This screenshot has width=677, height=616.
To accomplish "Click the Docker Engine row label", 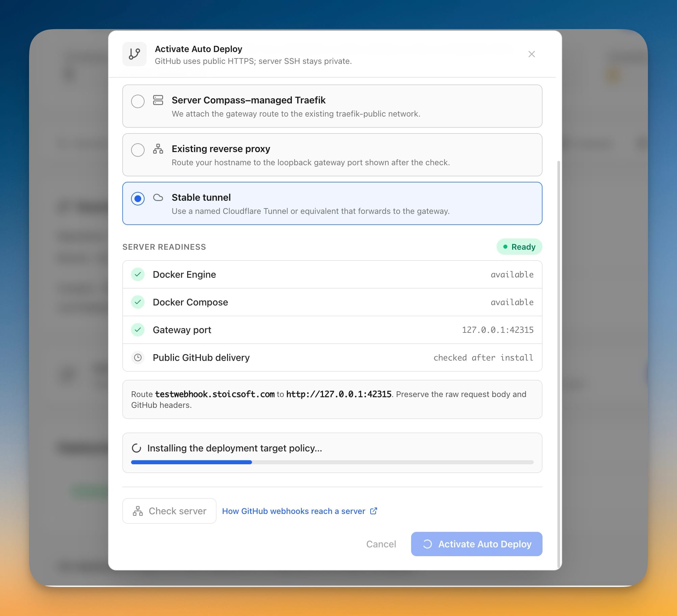I will (x=184, y=274).
